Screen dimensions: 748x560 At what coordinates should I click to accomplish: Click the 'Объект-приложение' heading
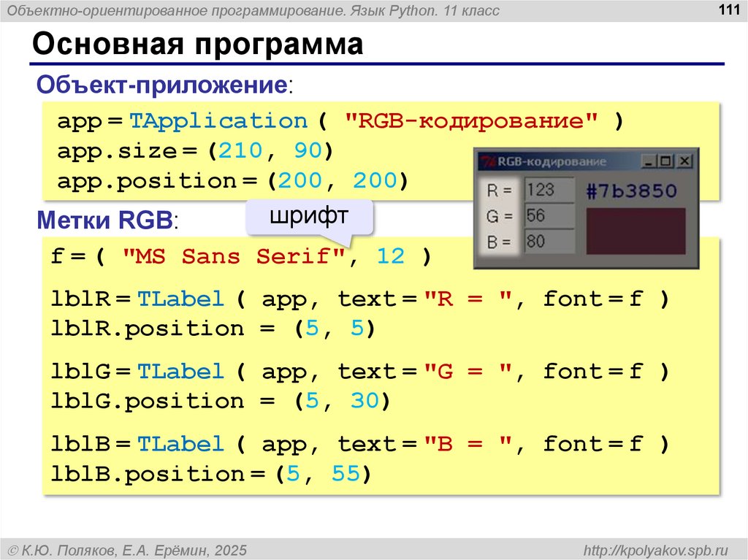pyautogui.click(x=161, y=85)
